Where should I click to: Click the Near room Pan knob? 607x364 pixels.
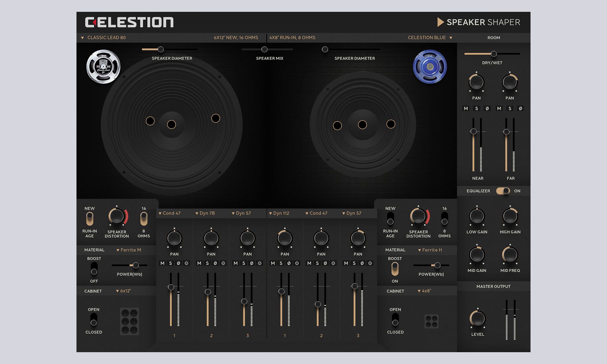476,82
